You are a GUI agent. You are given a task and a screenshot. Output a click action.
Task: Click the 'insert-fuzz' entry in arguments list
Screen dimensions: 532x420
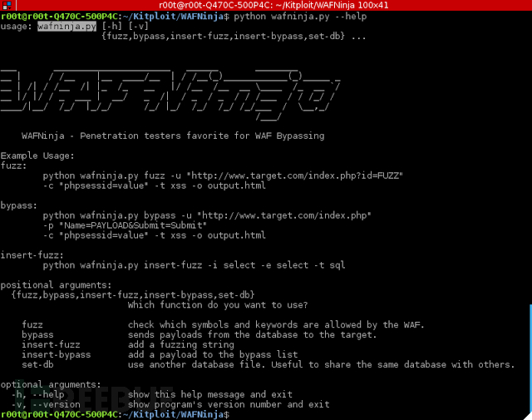coord(51,345)
